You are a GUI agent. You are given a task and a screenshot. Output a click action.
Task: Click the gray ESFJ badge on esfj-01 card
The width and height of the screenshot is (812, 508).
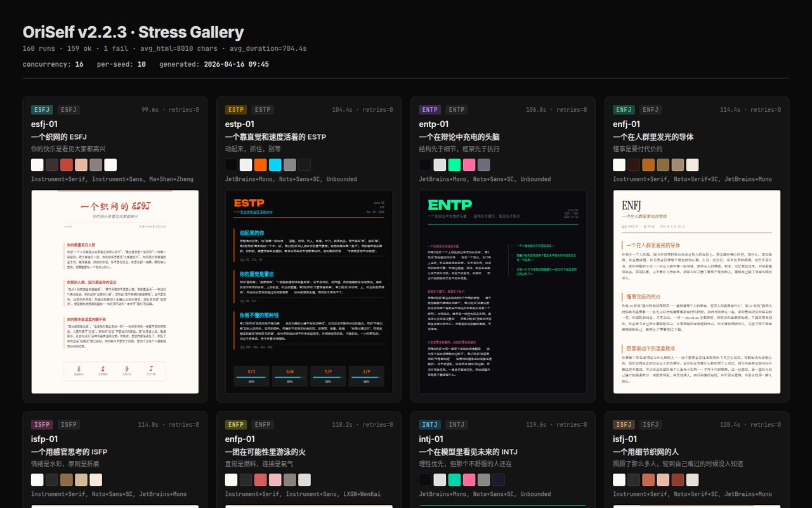pyautogui.click(x=69, y=109)
